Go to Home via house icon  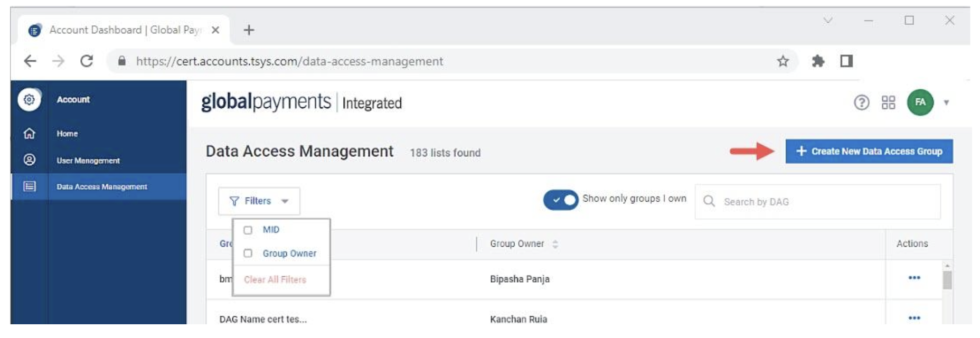[30, 134]
